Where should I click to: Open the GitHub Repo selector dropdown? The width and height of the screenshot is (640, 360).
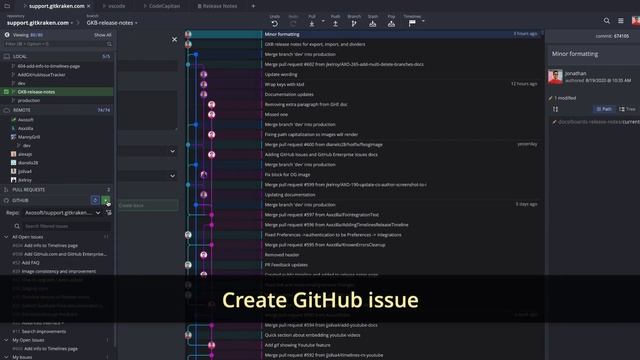(62, 213)
